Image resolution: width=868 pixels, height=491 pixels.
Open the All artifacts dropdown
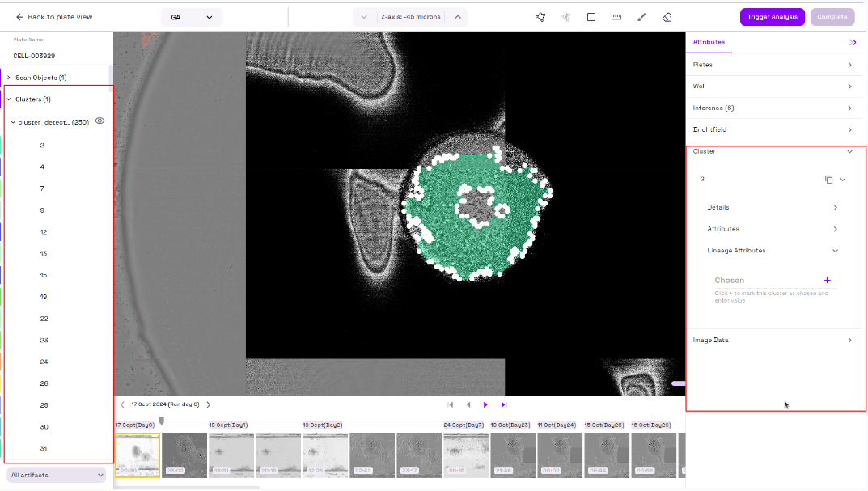pos(57,475)
